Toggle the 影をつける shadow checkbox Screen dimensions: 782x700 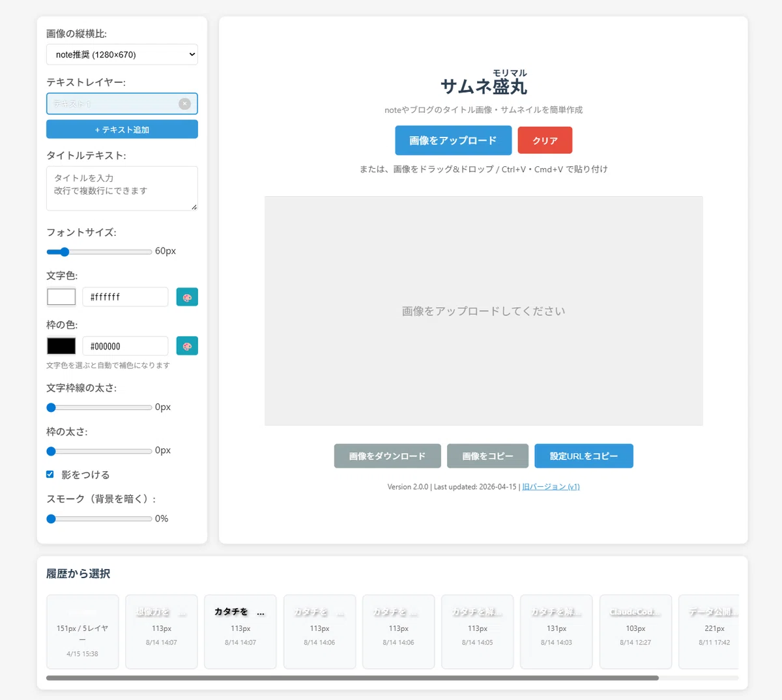50,474
